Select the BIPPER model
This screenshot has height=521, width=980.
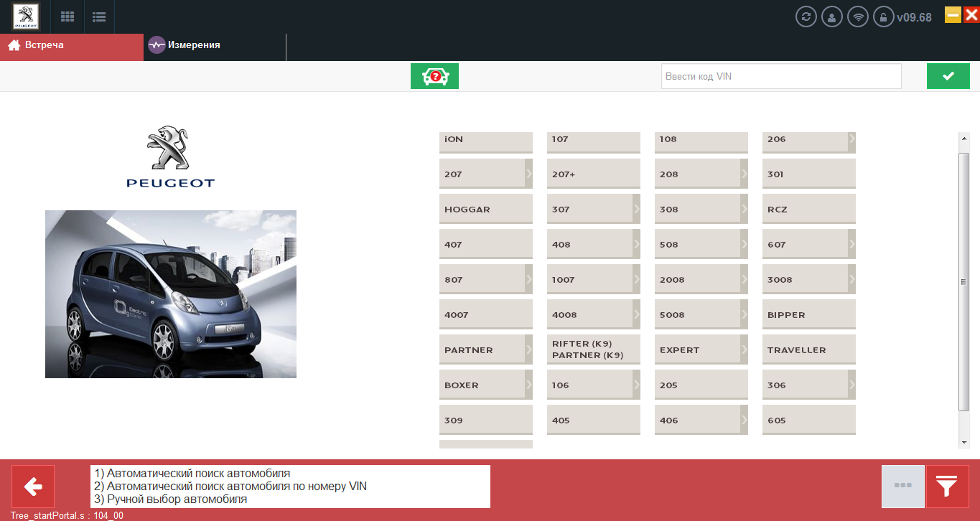coord(809,314)
